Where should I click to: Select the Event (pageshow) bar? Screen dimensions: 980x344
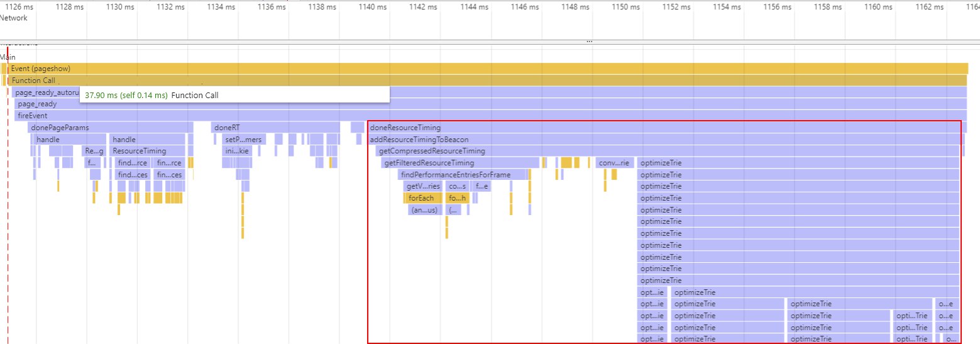pos(488,68)
